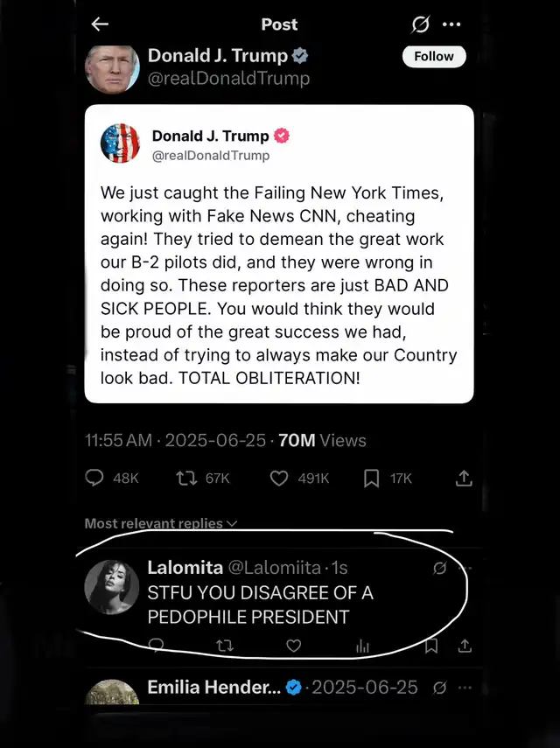
Task: Like Lalomita's reply
Action: (x=294, y=646)
